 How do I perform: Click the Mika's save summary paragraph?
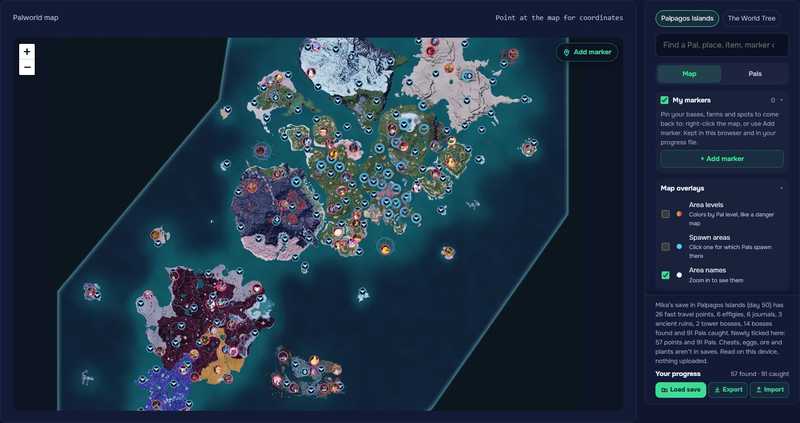coord(721,333)
